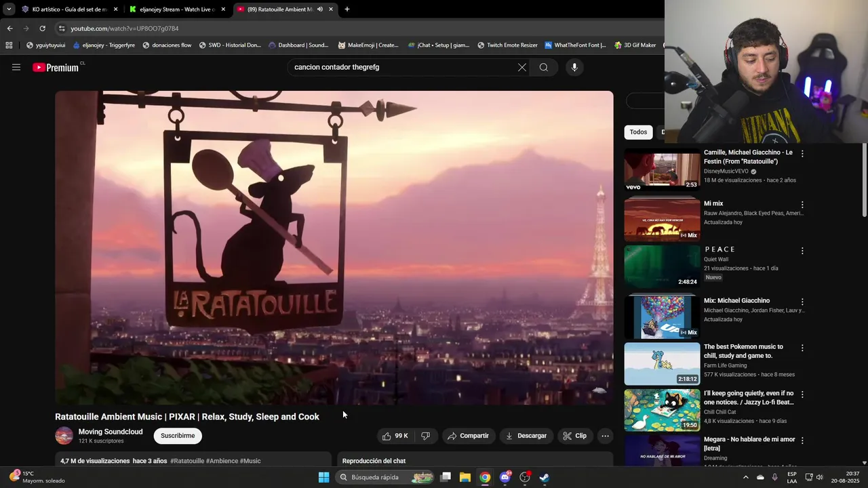Open more actions beside the Clip button
This screenshot has width=868, height=488.
point(606,436)
